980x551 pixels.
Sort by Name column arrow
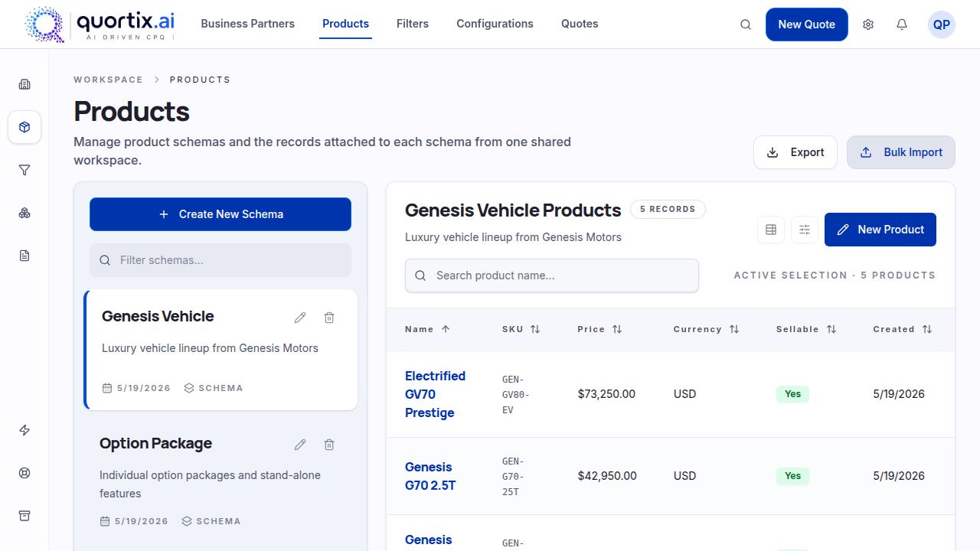pos(446,329)
